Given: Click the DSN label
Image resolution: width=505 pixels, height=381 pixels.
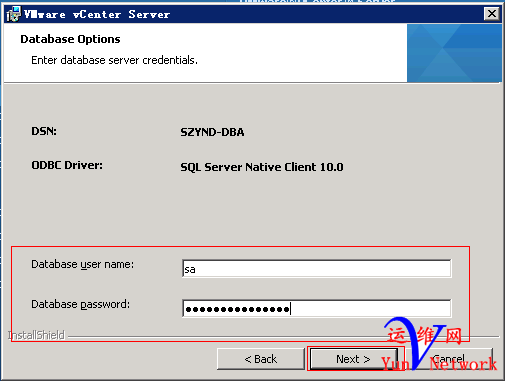Looking at the screenshot, I should [x=44, y=131].
